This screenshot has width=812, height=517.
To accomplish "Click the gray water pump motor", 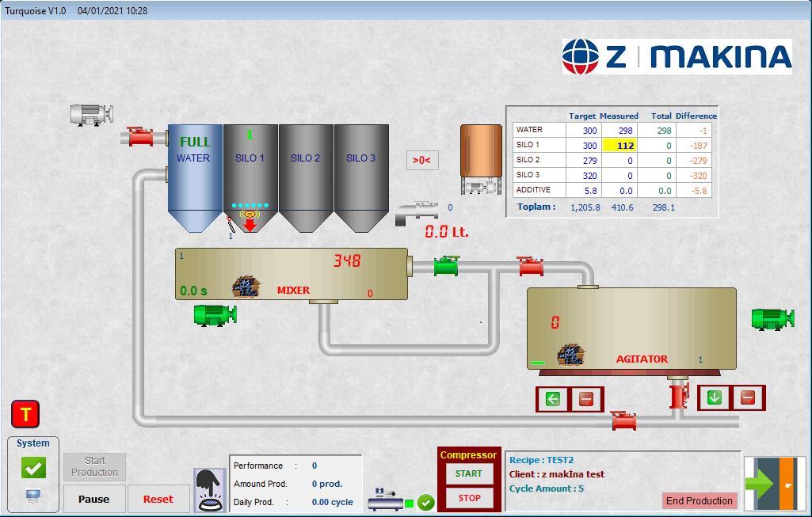I will coord(91,114).
